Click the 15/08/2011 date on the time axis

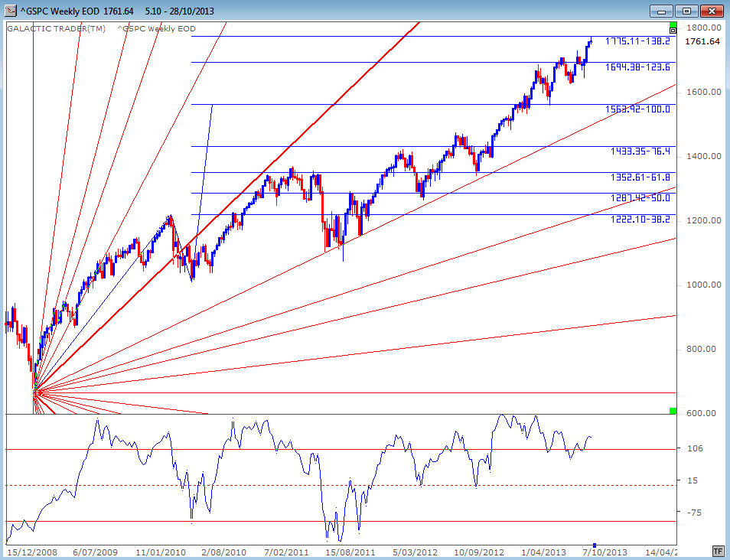(x=350, y=552)
